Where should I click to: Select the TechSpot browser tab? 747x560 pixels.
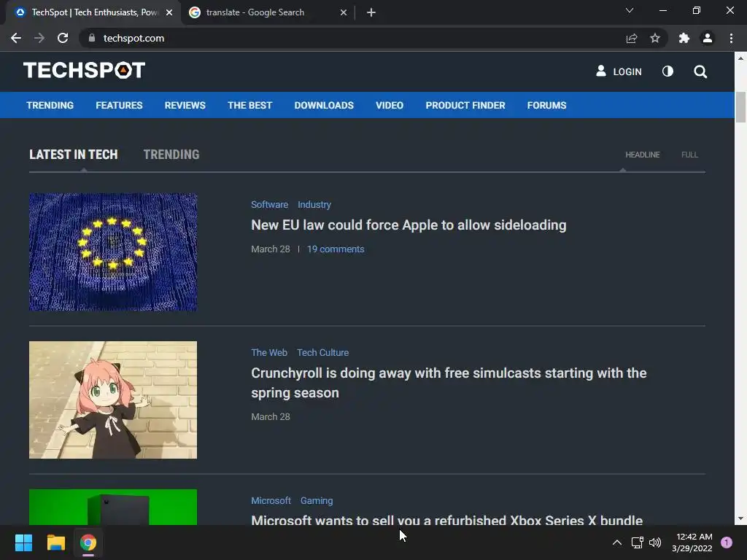pos(93,12)
